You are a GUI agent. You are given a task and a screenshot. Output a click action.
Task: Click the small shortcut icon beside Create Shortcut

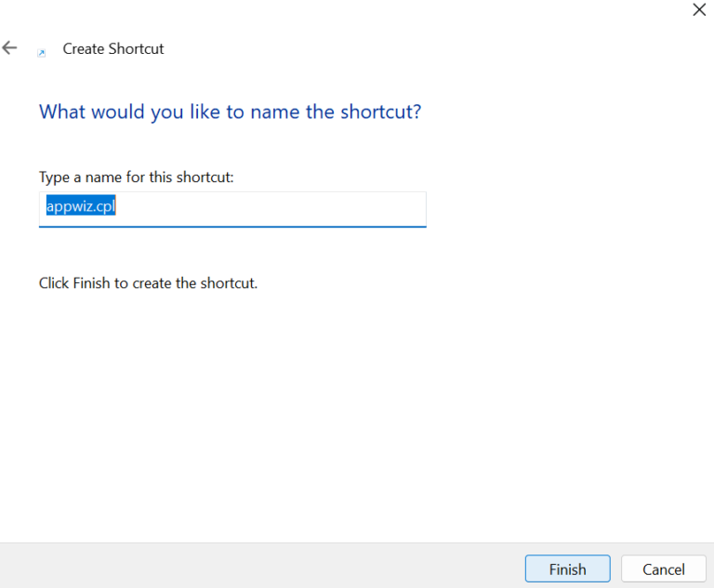42,53
